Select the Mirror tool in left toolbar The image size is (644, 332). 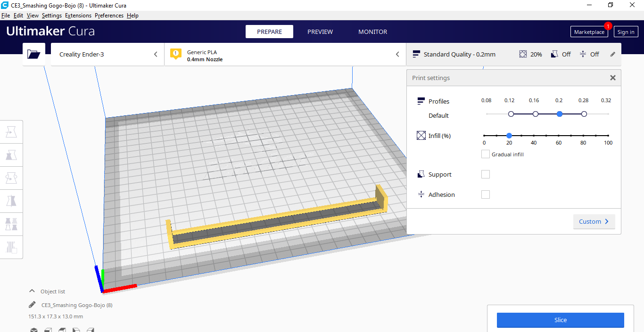11,201
